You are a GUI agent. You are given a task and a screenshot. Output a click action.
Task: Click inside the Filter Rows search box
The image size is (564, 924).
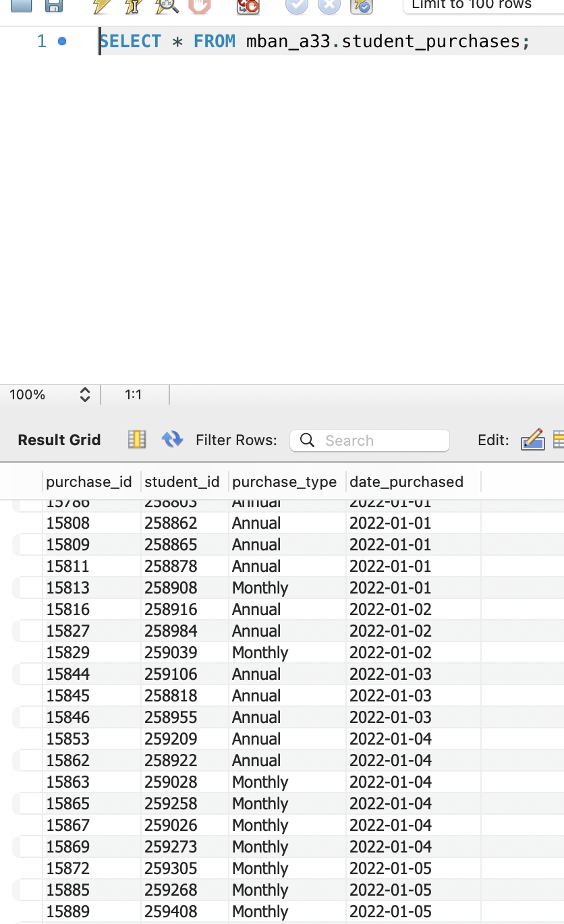click(x=370, y=440)
